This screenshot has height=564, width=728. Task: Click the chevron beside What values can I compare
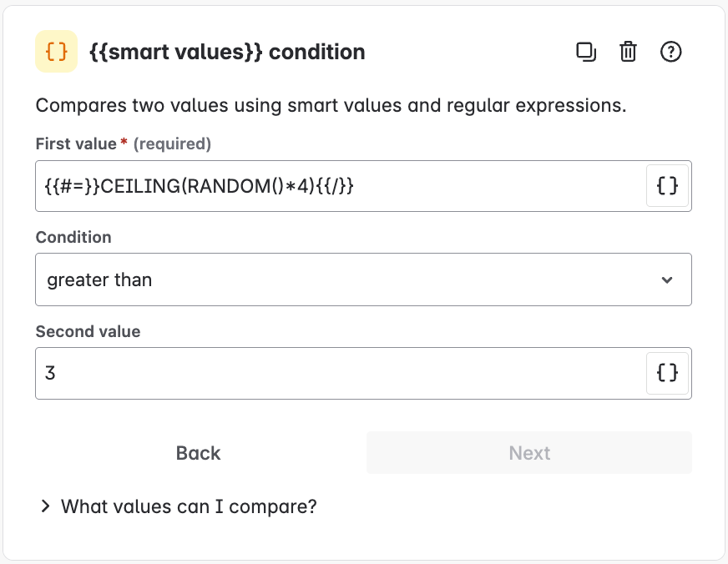pyautogui.click(x=45, y=506)
